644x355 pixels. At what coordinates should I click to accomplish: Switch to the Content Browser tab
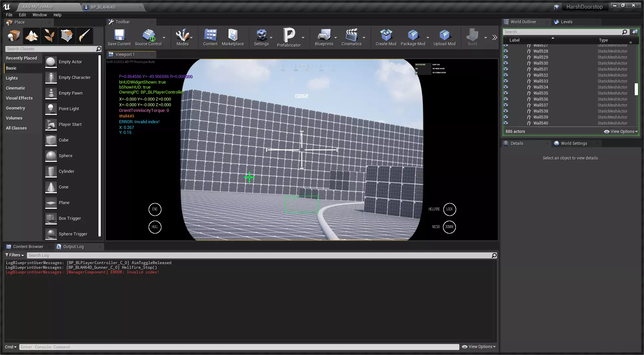[x=28, y=247]
